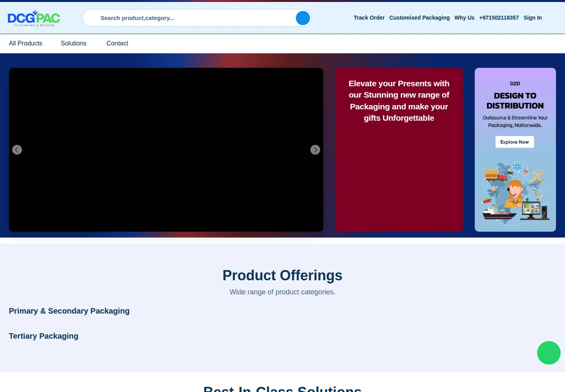This screenshot has width=565, height=392.
Task: Open the gifts packaging promo card
Action: (399, 150)
